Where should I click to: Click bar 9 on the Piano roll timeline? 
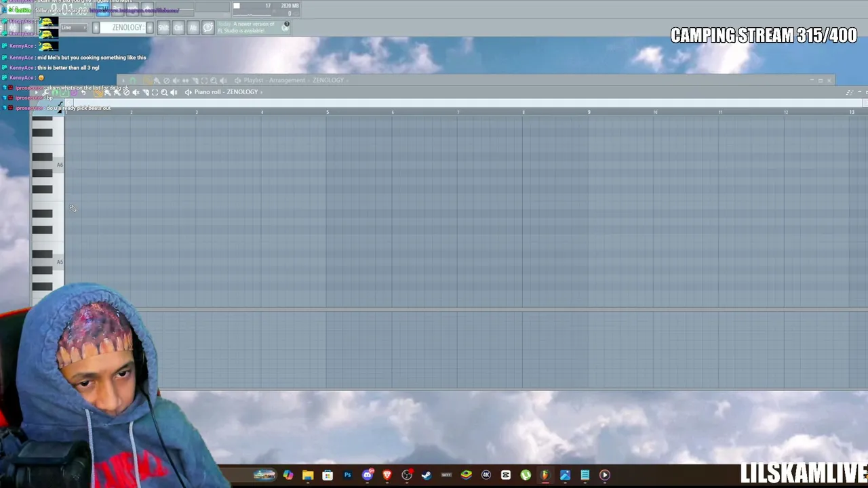click(x=589, y=112)
